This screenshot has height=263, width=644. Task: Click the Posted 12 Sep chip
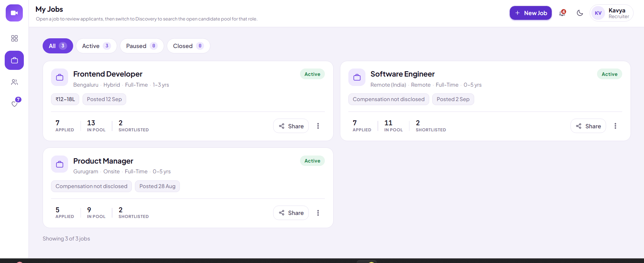(104, 99)
